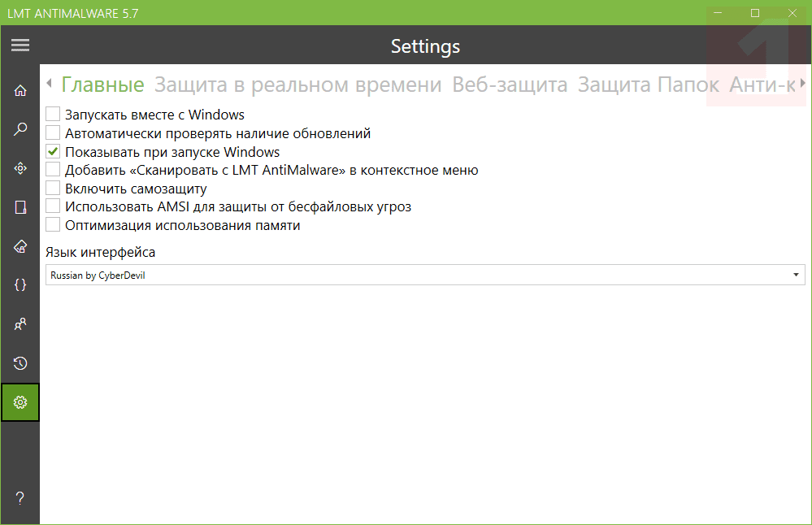Open the question mark help icon
The image size is (812, 525).
pyautogui.click(x=20, y=498)
